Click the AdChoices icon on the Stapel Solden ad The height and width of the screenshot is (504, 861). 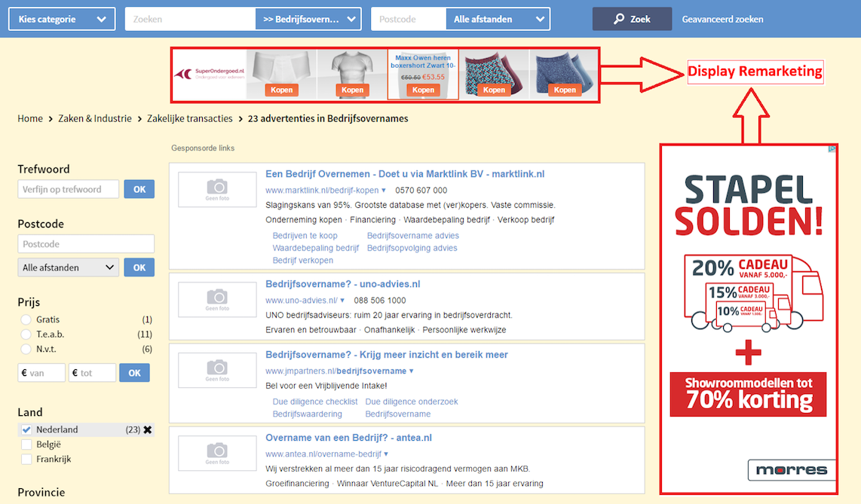click(x=832, y=148)
